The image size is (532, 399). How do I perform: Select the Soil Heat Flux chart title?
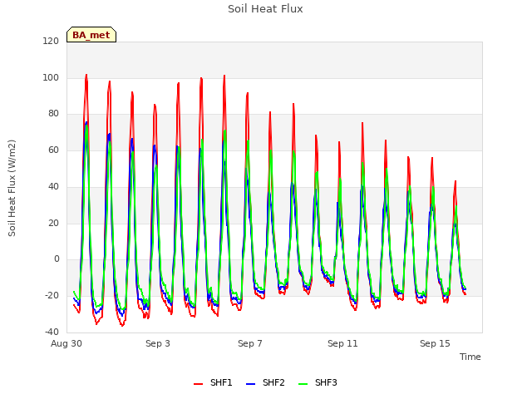tap(265, 9)
